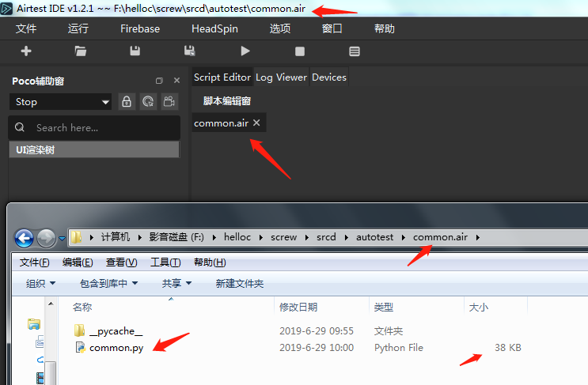Click the libraries icon in Explorer nav pane
The height and width of the screenshot is (385, 588).
tap(34, 324)
